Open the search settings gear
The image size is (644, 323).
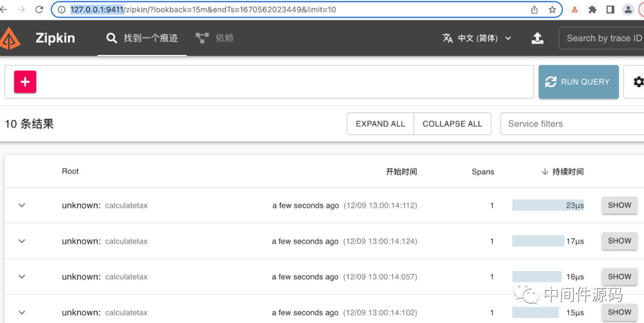(638, 82)
